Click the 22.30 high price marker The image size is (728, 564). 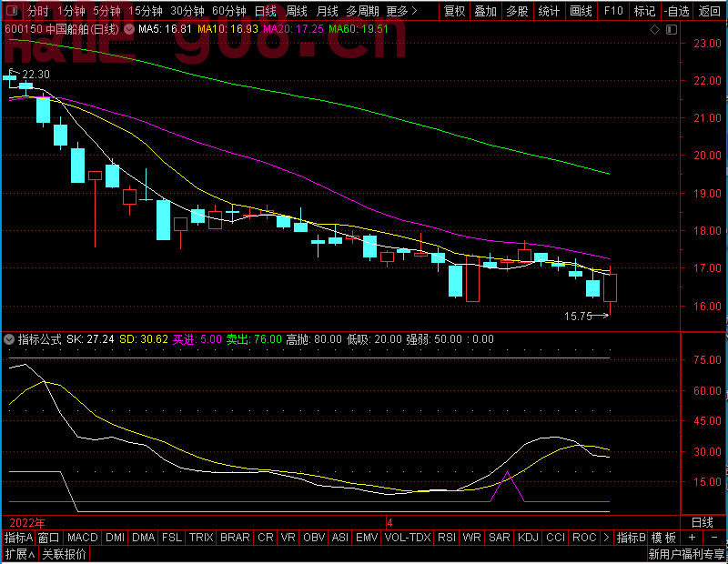pos(35,75)
